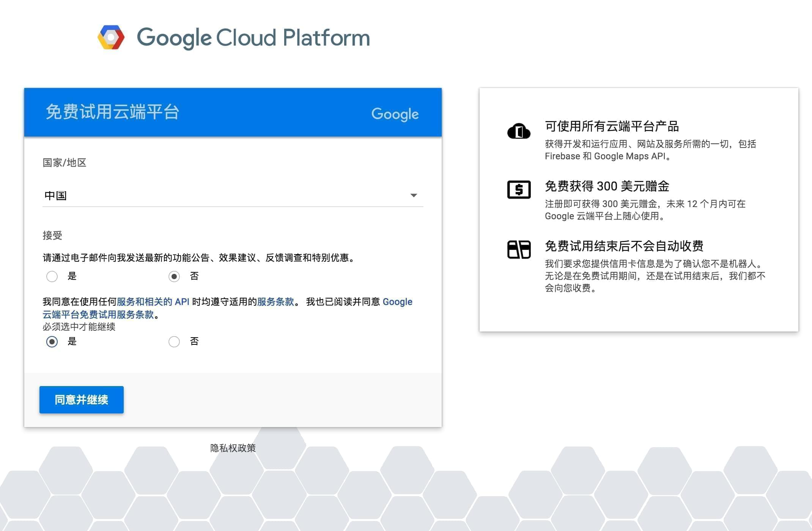812x531 pixels.
Task: Select 是 for email updates
Action: 52,276
